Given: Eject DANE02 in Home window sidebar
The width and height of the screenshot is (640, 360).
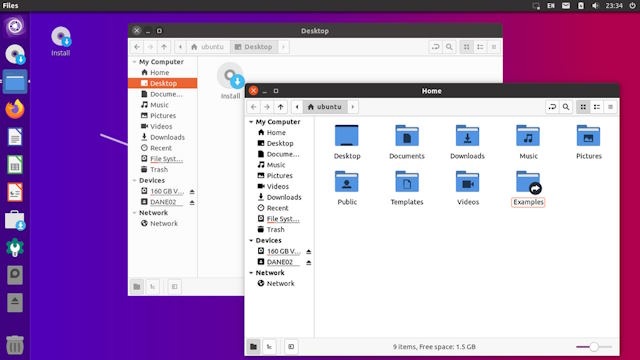Looking at the screenshot, I should coord(309,262).
